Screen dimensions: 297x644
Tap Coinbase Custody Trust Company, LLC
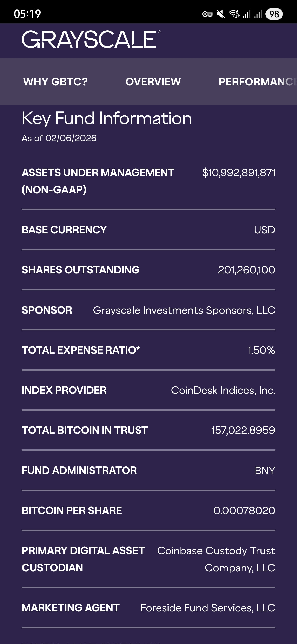click(216, 559)
